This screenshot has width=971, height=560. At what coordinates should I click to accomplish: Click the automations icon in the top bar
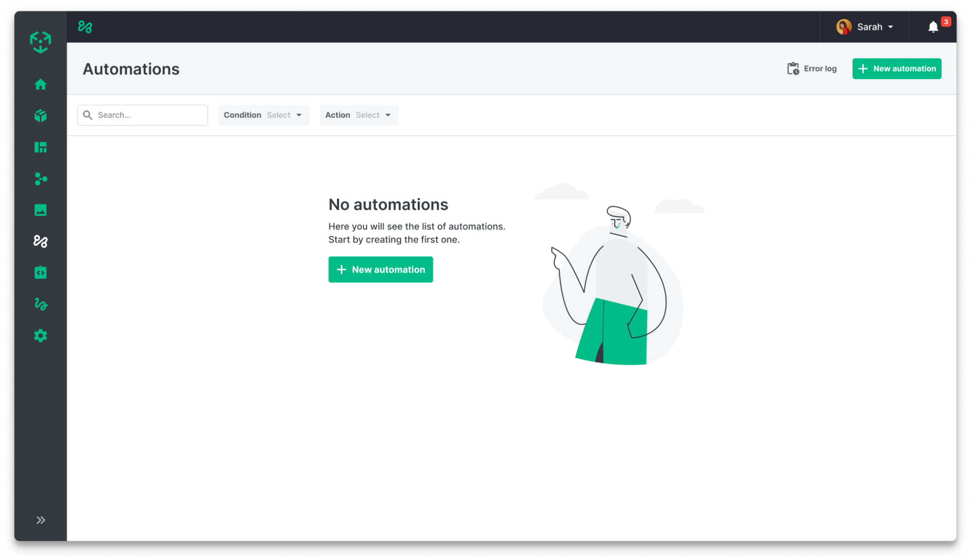[85, 27]
